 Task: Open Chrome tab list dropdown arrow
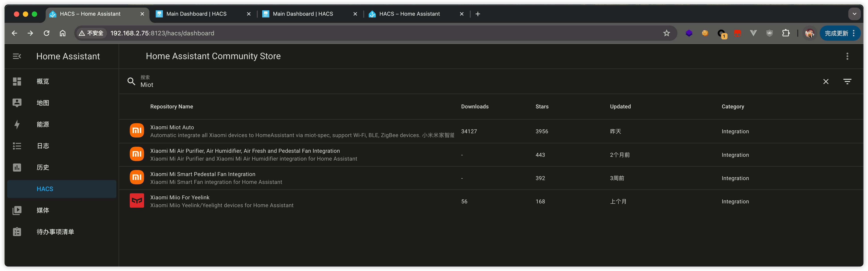click(854, 14)
